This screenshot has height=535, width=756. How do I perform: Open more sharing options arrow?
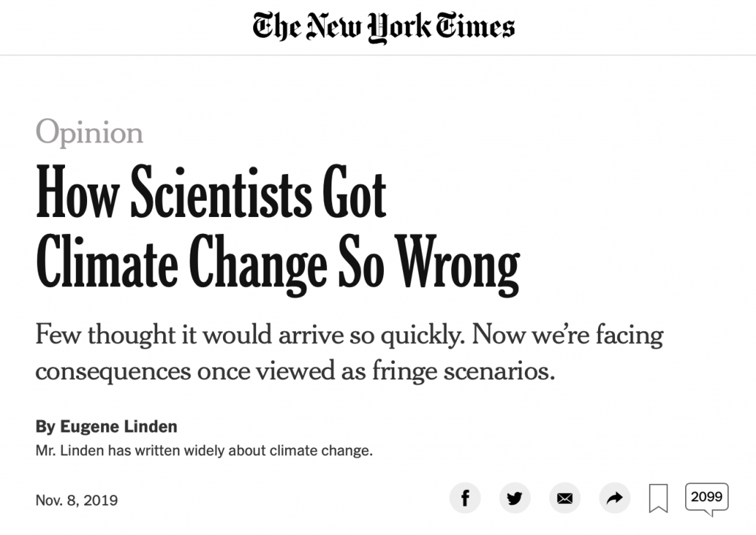(x=615, y=498)
